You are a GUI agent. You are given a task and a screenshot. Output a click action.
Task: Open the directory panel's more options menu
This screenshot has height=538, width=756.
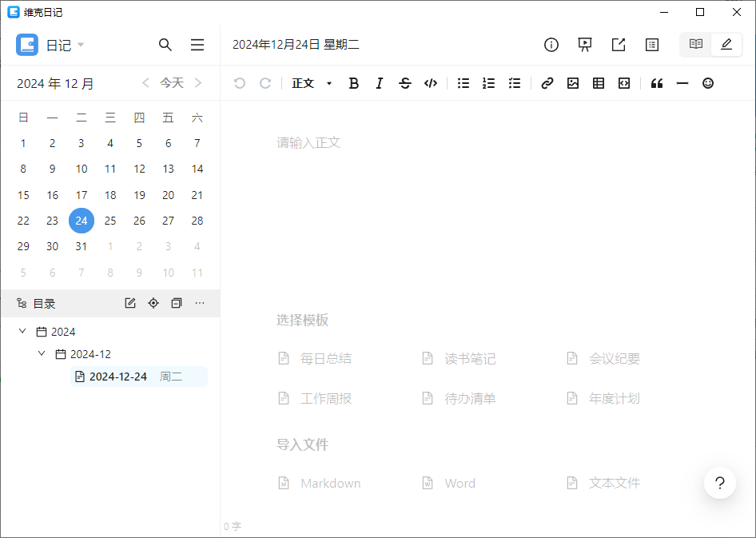click(199, 303)
